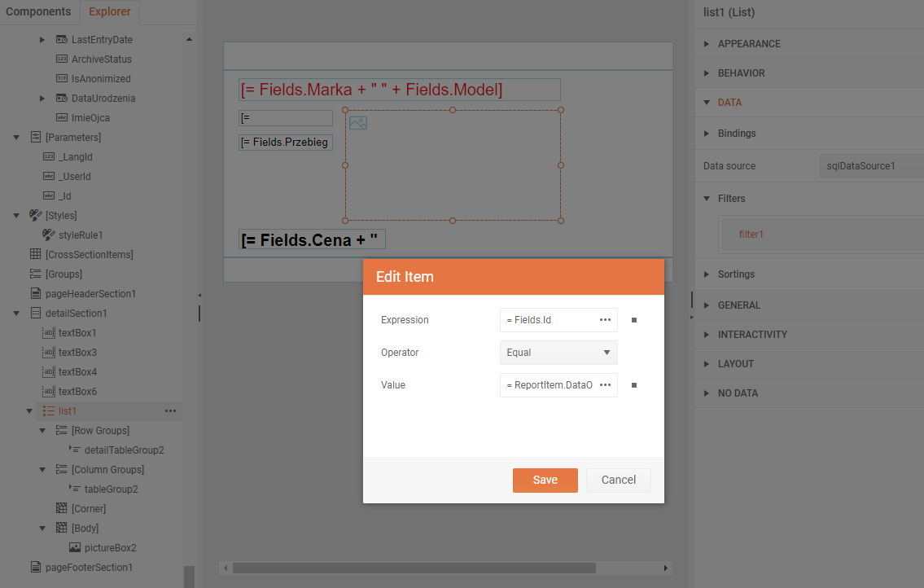Image resolution: width=924 pixels, height=588 pixels.
Task: Select the Explorer tab
Action: 109,11
